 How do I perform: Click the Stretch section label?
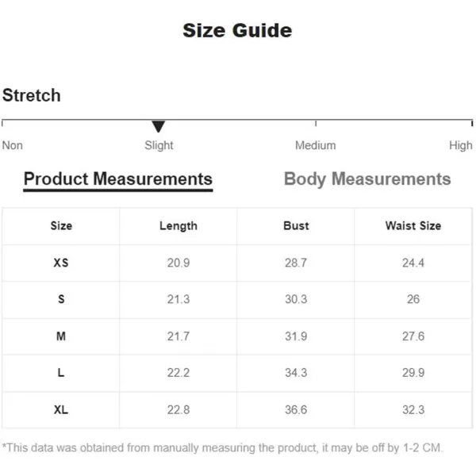[x=31, y=95]
